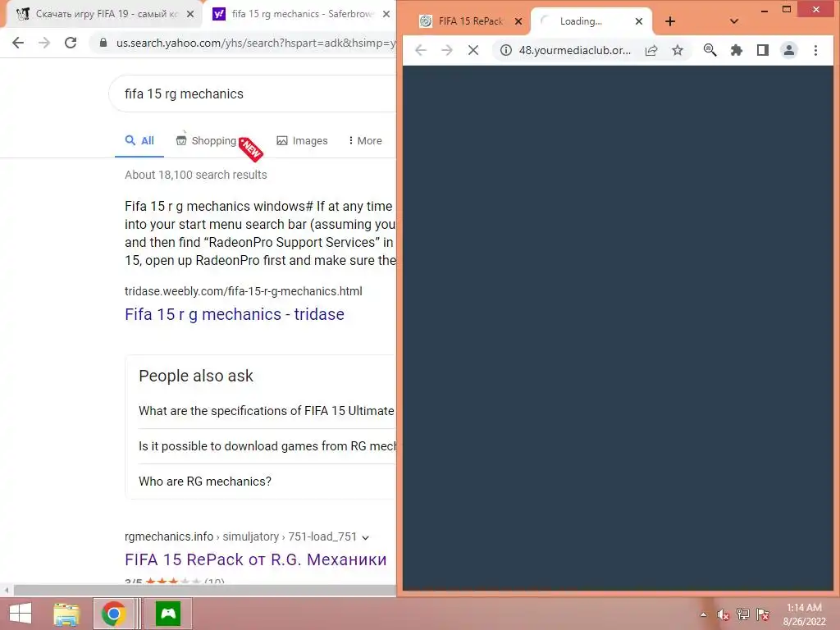Screen dimensions: 840x630
Task: Click the Yahoo search address bar URL
Action: (255, 43)
